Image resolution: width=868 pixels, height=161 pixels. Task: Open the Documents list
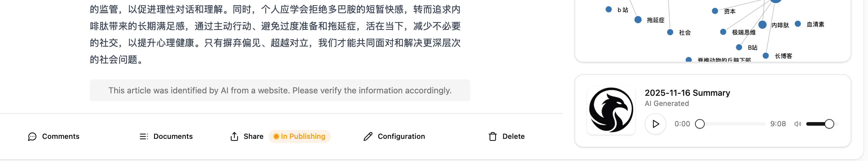pos(173,136)
